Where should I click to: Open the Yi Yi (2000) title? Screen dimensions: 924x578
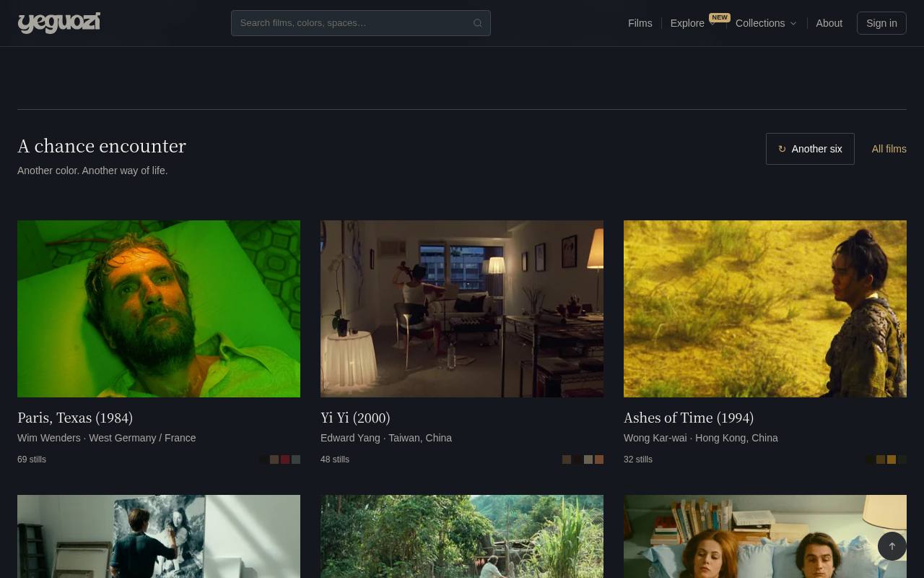pyautogui.click(x=355, y=418)
